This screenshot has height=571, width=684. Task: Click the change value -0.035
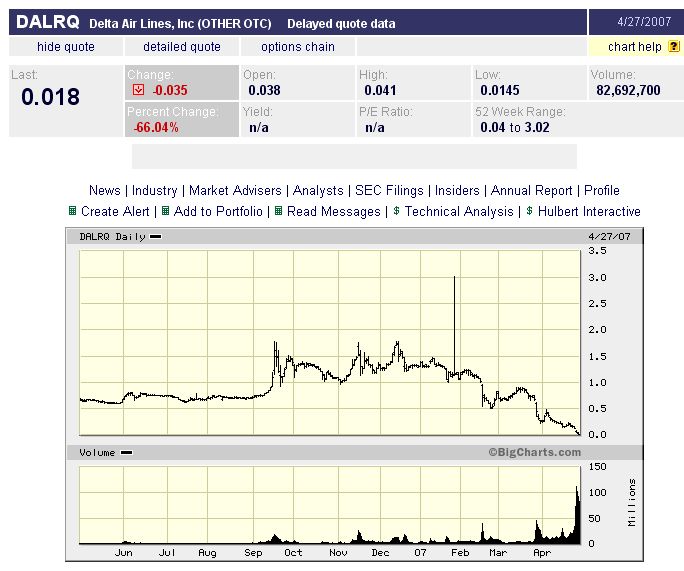pos(170,90)
